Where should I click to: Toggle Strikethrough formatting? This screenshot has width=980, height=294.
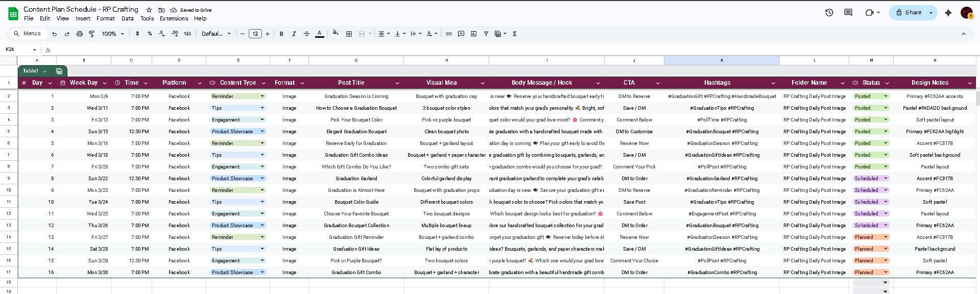click(306, 34)
